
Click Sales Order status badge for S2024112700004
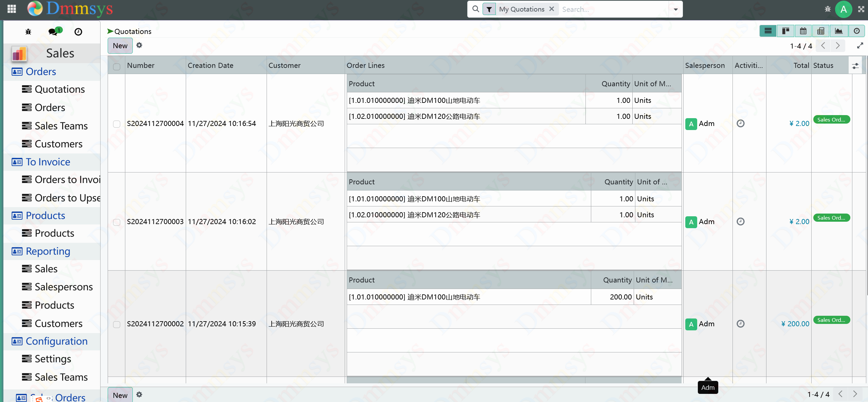coord(831,120)
